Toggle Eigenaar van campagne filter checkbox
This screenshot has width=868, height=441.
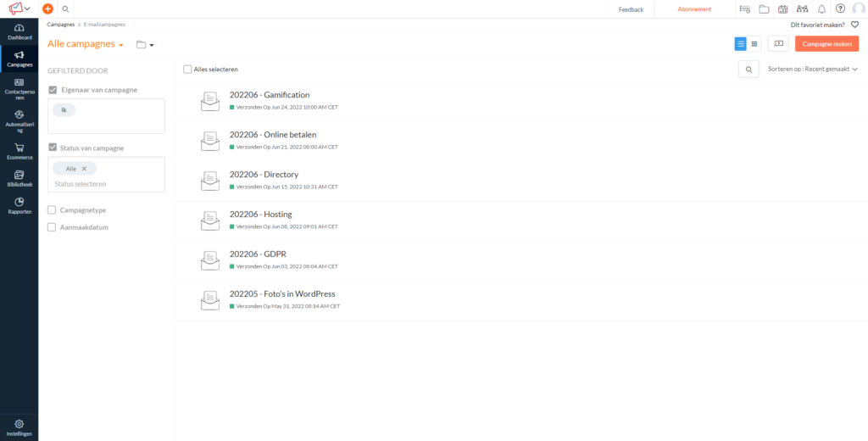pos(52,90)
